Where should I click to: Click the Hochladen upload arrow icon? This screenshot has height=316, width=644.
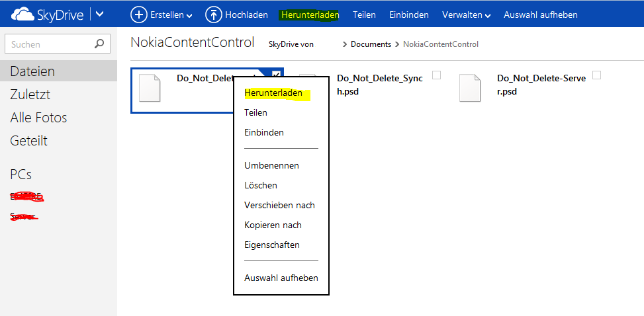tap(213, 15)
